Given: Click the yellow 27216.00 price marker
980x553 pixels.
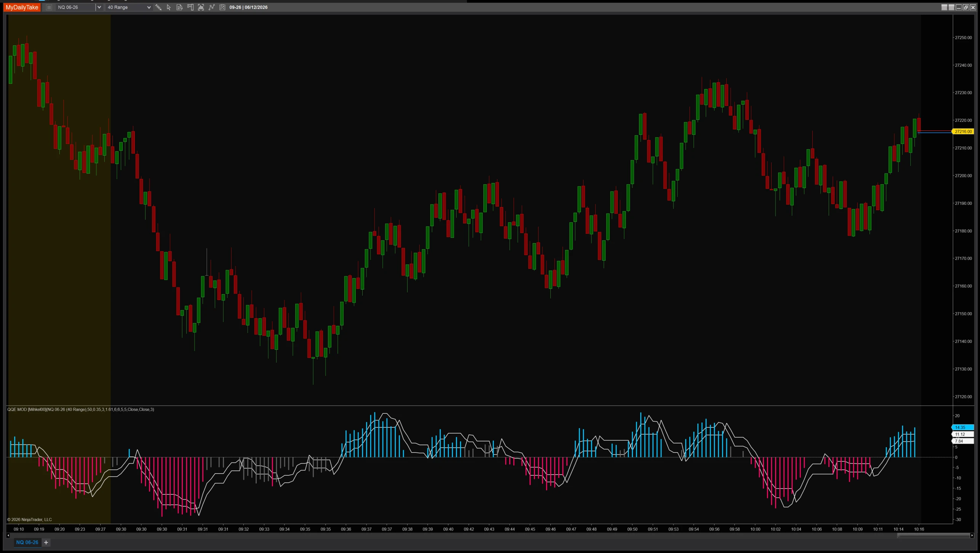Looking at the screenshot, I should click(x=963, y=131).
